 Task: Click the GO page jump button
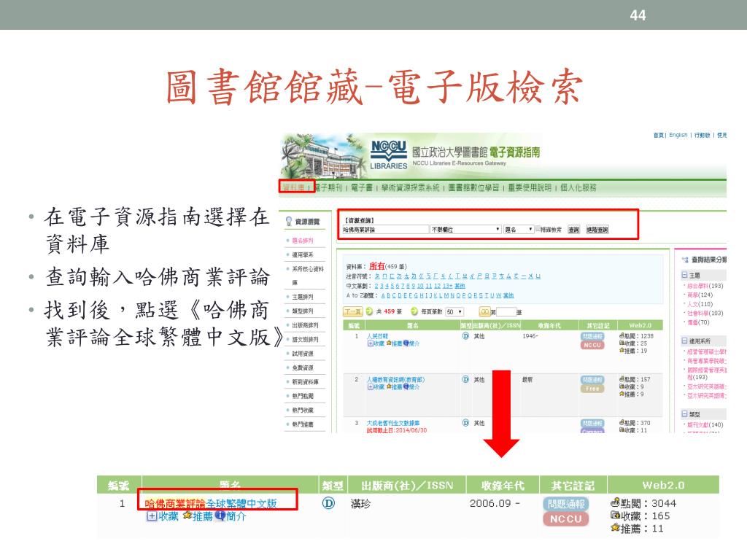click(x=484, y=311)
